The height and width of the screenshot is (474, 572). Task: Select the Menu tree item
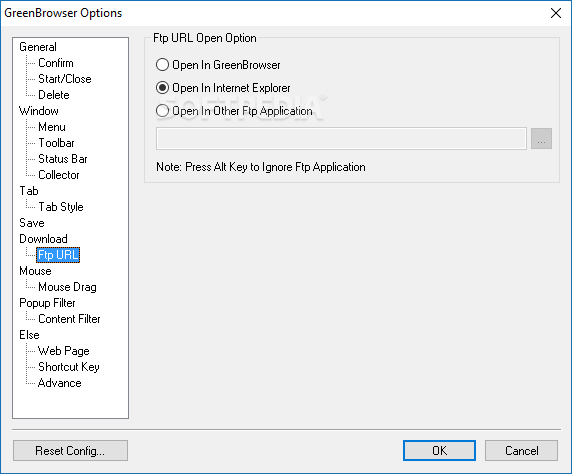pyautogui.click(x=52, y=127)
